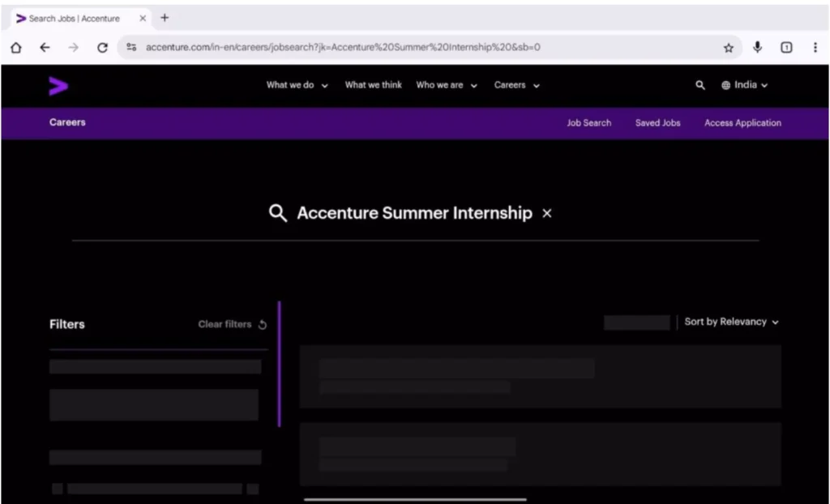Clear the search with the X icon

(546, 213)
